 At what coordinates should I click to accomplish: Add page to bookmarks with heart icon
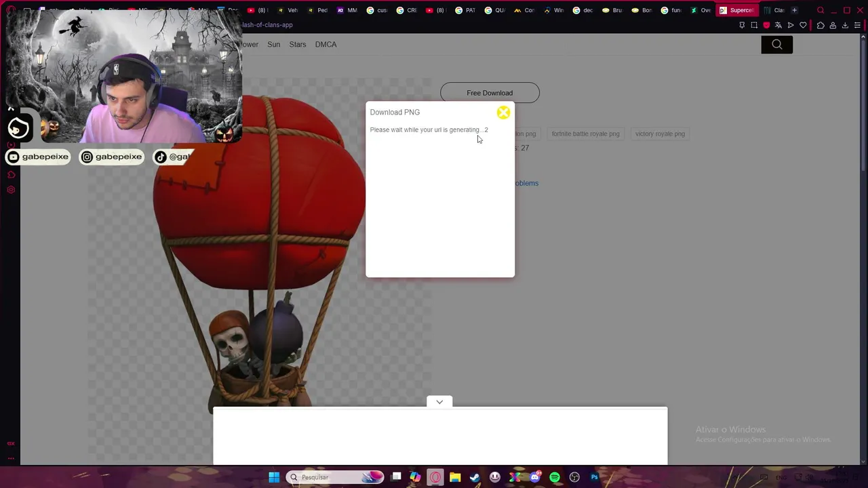804,25
